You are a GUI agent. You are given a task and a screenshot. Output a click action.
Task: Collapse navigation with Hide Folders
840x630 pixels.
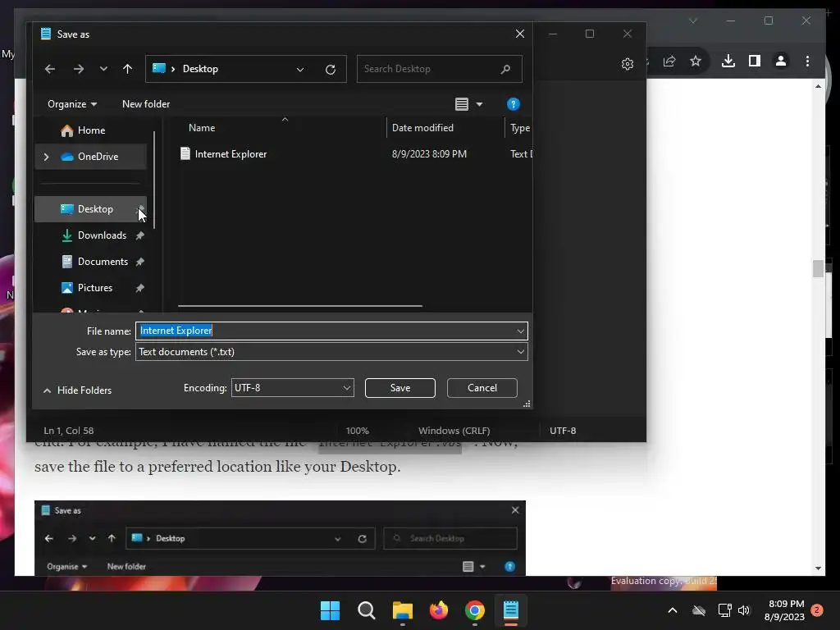tap(78, 390)
